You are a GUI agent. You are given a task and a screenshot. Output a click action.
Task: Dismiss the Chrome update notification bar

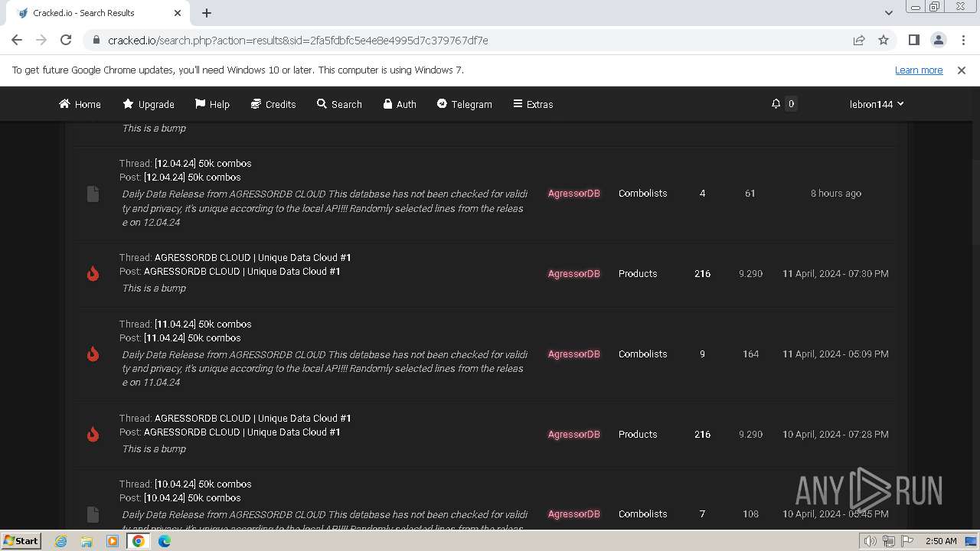click(962, 70)
